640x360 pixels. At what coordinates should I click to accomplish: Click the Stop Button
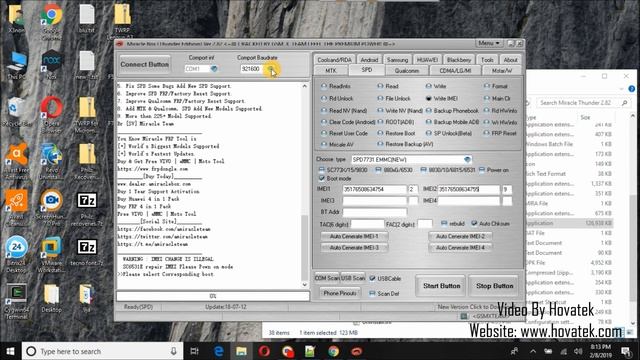494,286
